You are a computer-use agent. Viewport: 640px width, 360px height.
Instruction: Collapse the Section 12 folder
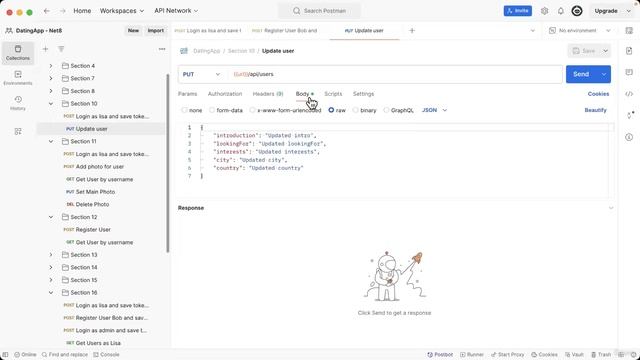[x=51, y=217]
